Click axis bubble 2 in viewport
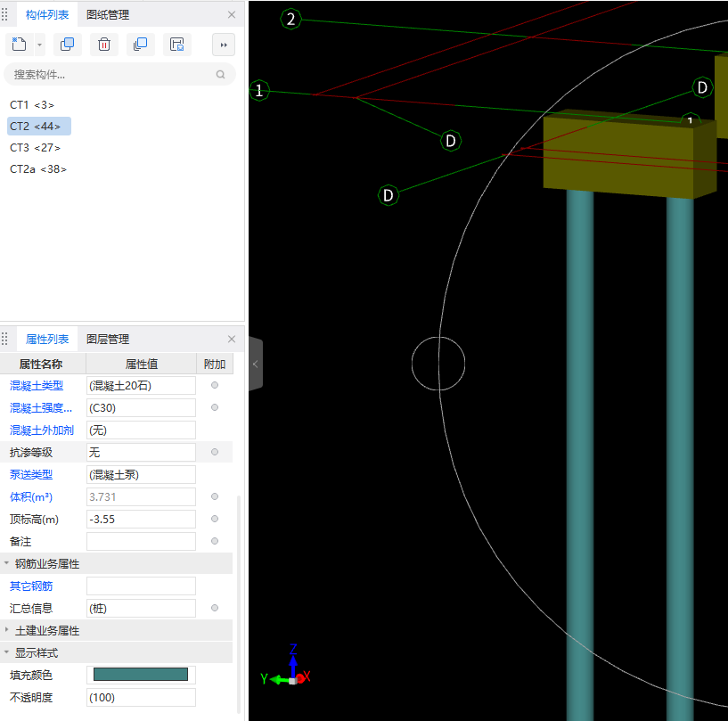The width and height of the screenshot is (728, 721). (x=291, y=19)
